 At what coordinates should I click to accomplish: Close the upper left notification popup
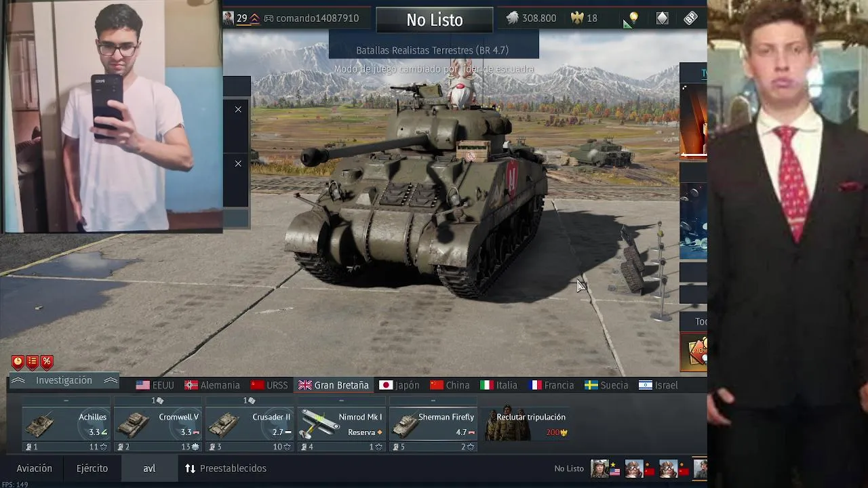[238, 109]
